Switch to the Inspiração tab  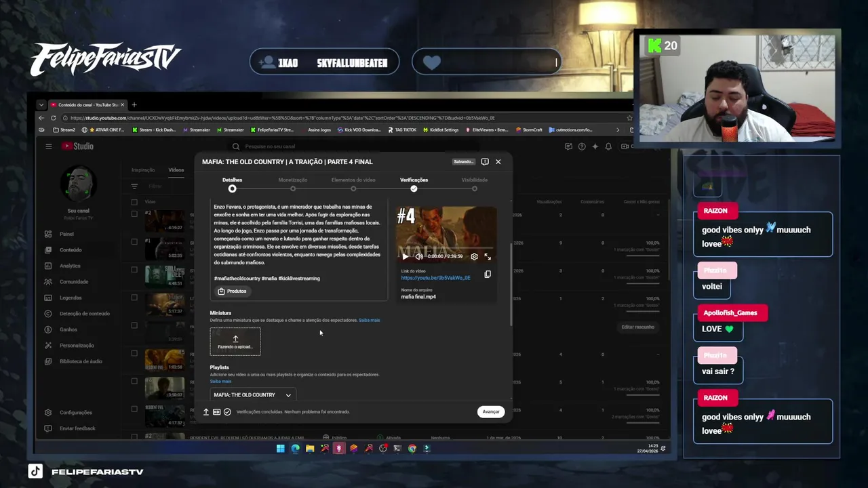(143, 170)
